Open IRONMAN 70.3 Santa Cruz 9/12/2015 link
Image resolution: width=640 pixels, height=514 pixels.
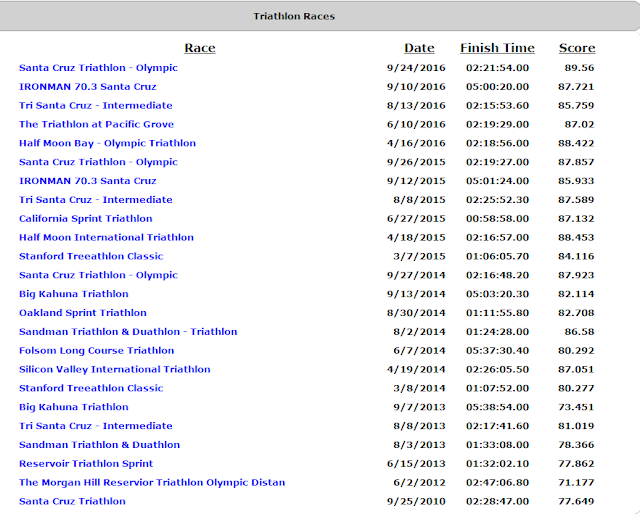87,181
